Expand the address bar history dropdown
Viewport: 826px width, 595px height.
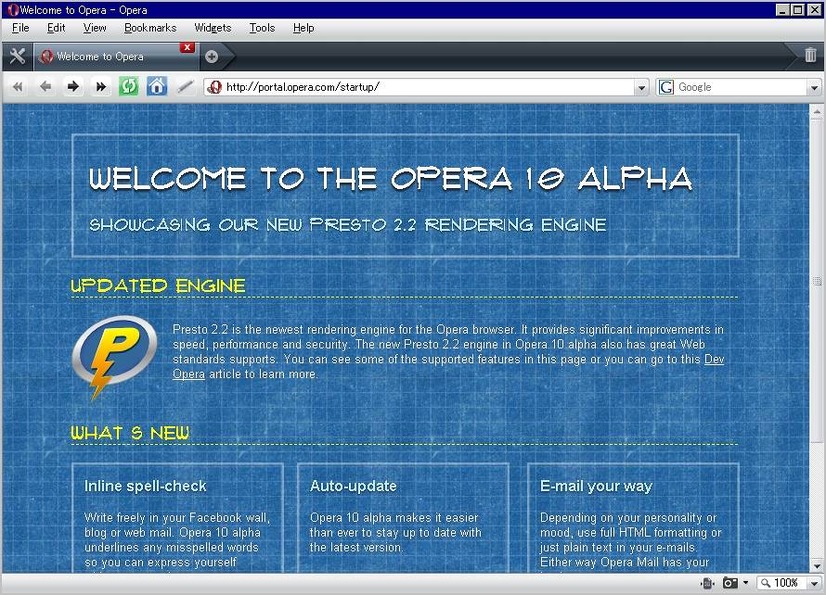point(641,87)
